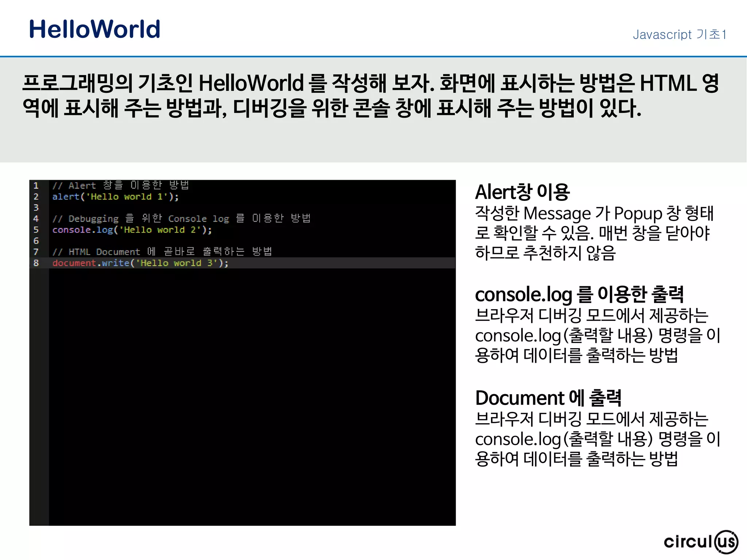This screenshot has width=747, height=560.
Task: Click the description under Document 에 출력
Action: tap(597, 439)
